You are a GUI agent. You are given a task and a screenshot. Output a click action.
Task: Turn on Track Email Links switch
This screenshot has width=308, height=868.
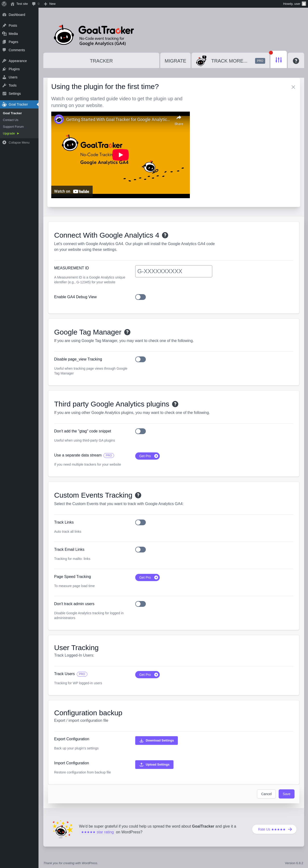[x=140, y=549]
